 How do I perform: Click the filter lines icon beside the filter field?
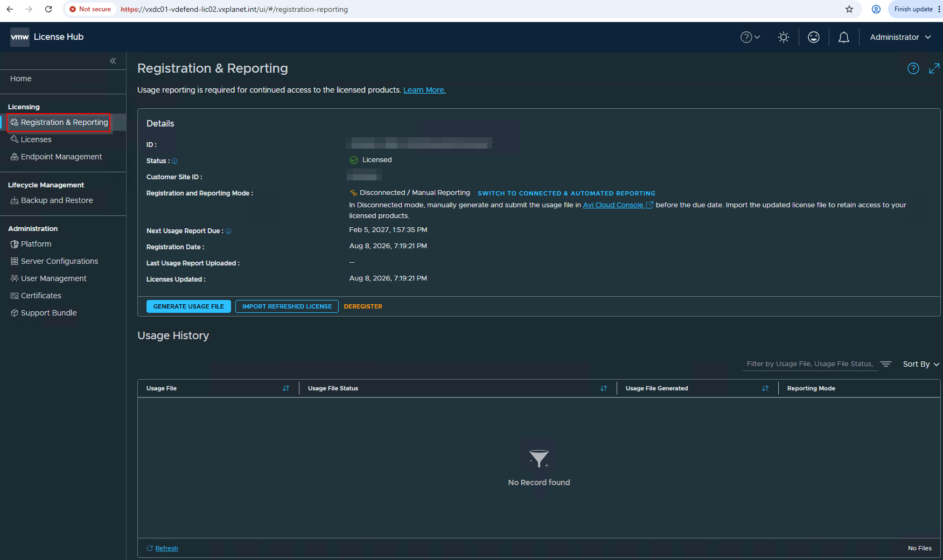coord(886,364)
